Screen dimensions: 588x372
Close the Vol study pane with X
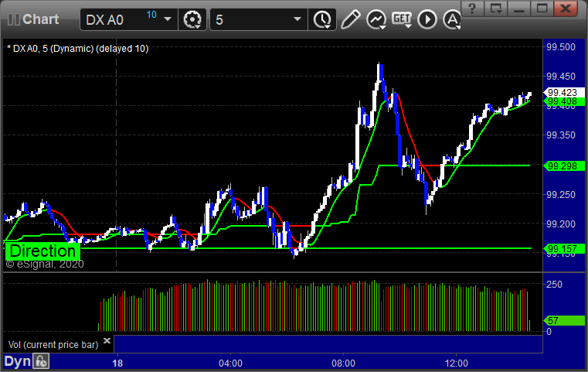(107, 340)
